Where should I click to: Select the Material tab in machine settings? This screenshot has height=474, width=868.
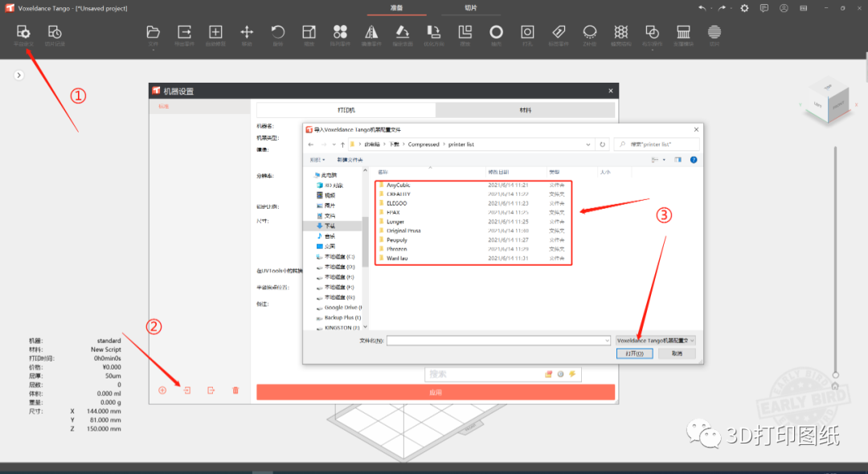tap(526, 110)
